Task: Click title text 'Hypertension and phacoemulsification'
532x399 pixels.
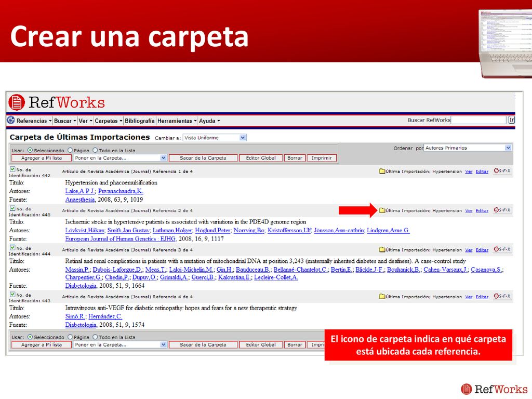Action: click(x=111, y=182)
